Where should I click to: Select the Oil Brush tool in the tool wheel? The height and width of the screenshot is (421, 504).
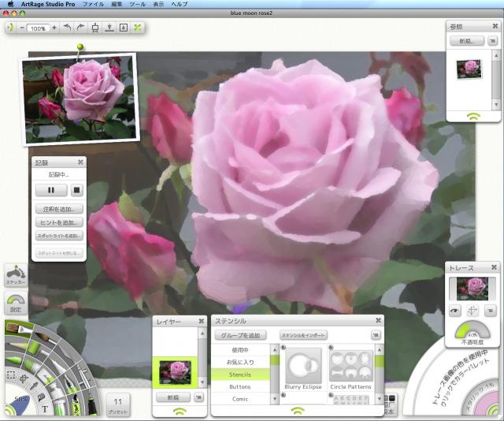pos(19,329)
